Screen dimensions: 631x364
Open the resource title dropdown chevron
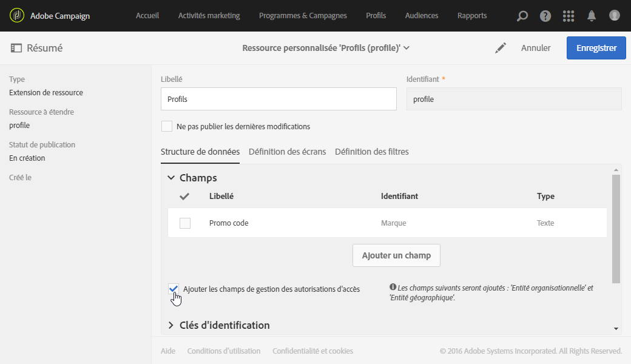tap(407, 48)
